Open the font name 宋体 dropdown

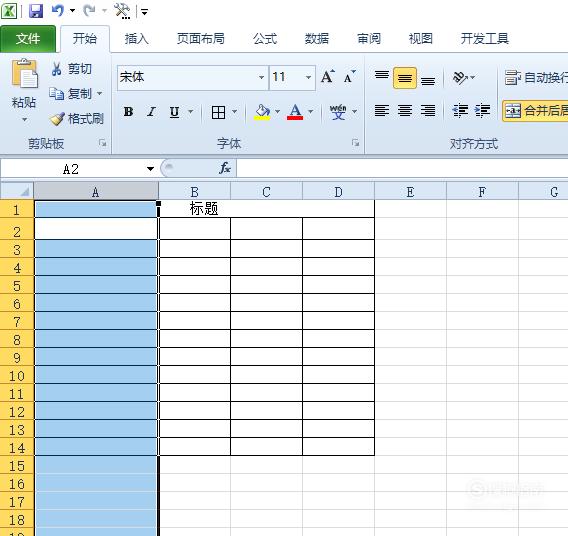point(261,78)
